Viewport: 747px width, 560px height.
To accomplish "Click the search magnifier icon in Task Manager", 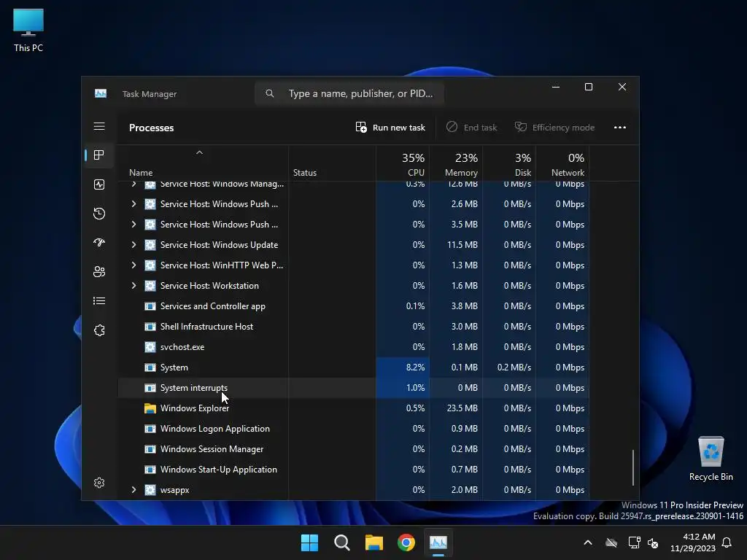I will 270,93.
